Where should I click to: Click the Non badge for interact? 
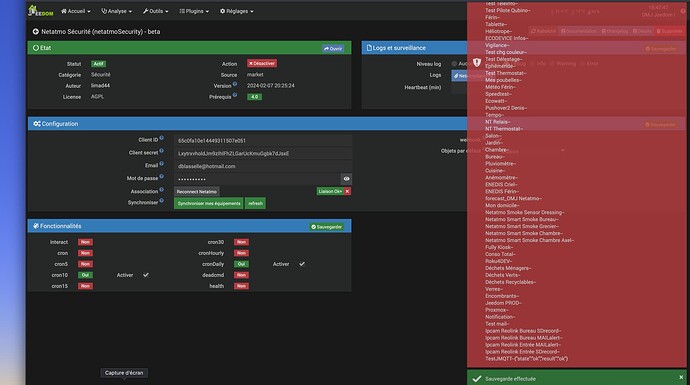pyautogui.click(x=85, y=242)
